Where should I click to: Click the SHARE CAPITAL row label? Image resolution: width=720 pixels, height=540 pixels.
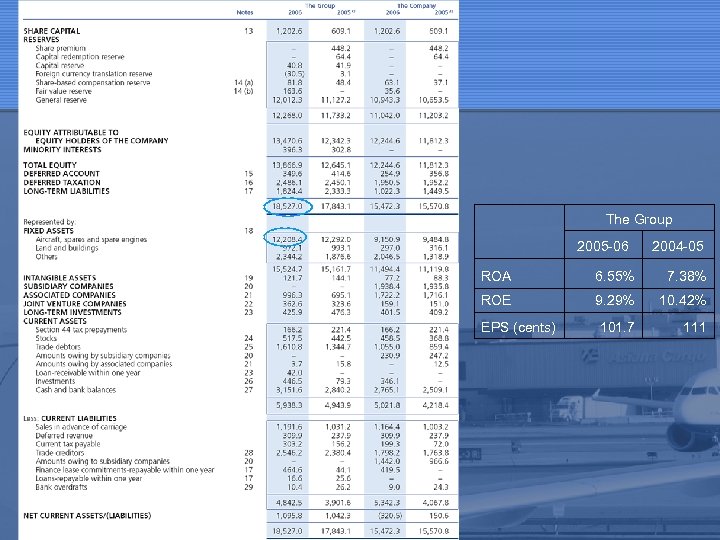coord(51,31)
